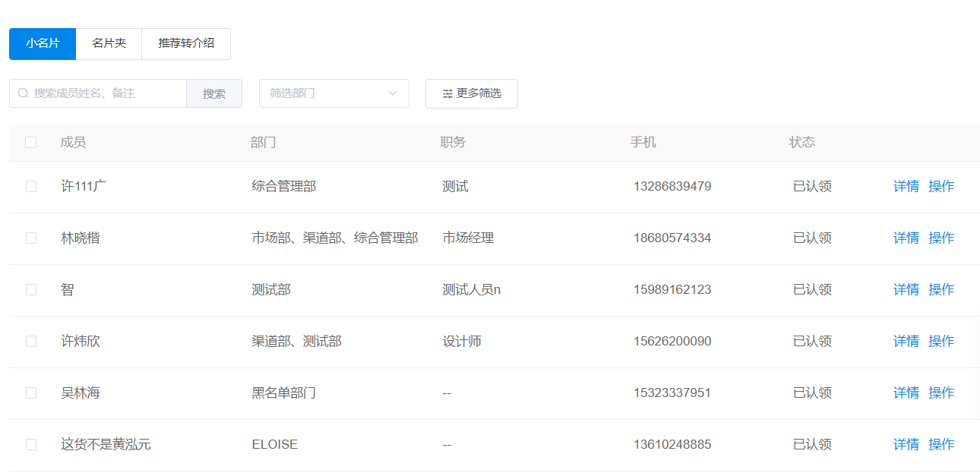
Task: Switch to the 推荐转介绍 tab
Action: click(185, 43)
